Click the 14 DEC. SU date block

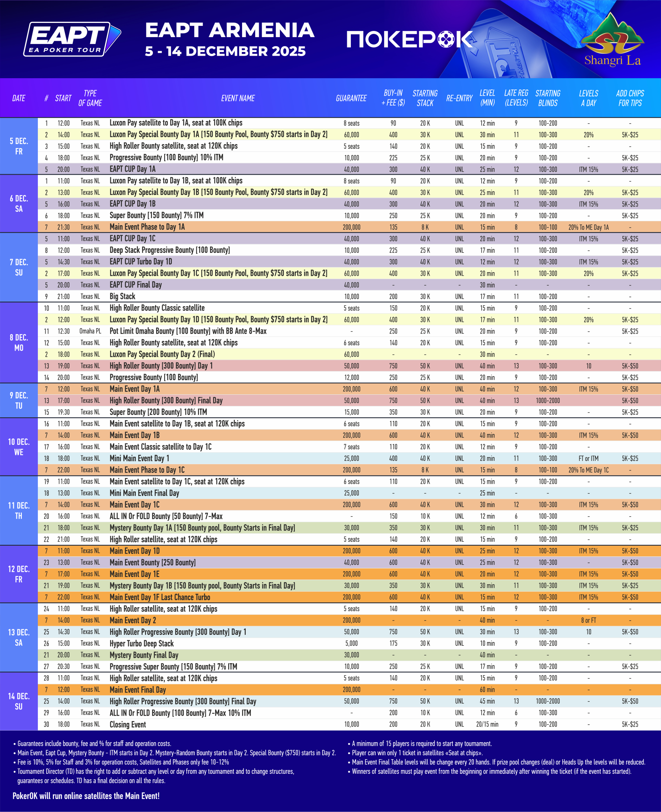[x=19, y=701]
